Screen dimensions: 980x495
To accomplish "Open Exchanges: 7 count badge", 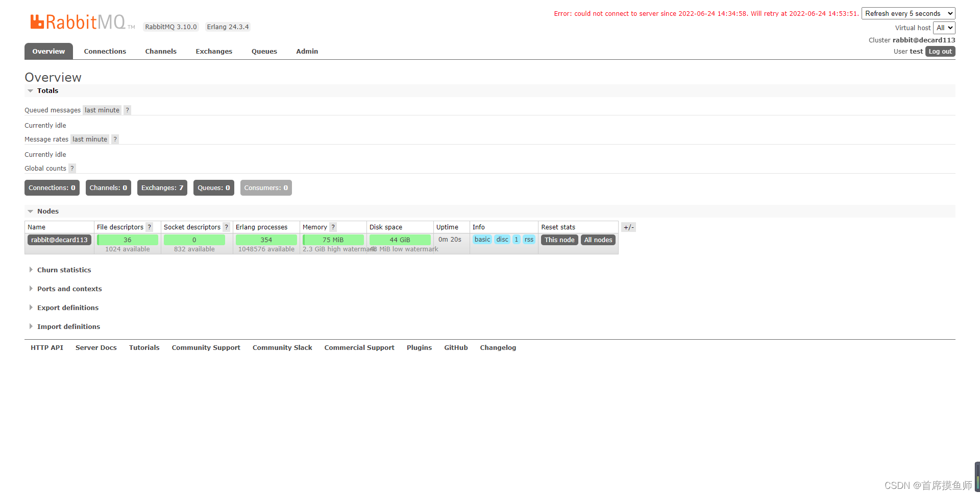I will click(162, 188).
